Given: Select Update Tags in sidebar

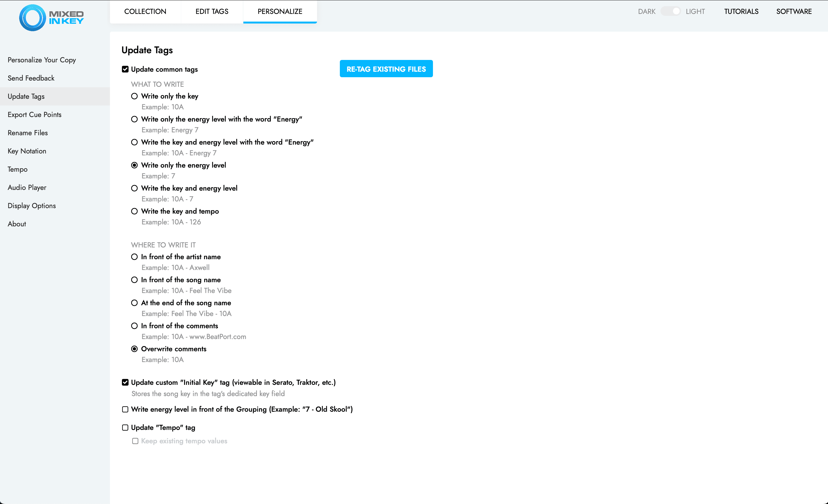Looking at the screenshot, I should (x=55, y=96).
